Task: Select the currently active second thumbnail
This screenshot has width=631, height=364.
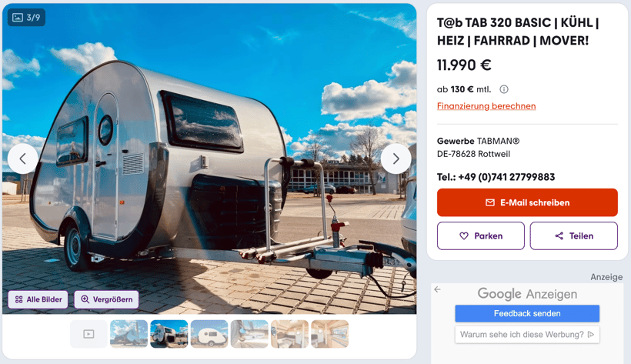Action: [x=169, y=334]
